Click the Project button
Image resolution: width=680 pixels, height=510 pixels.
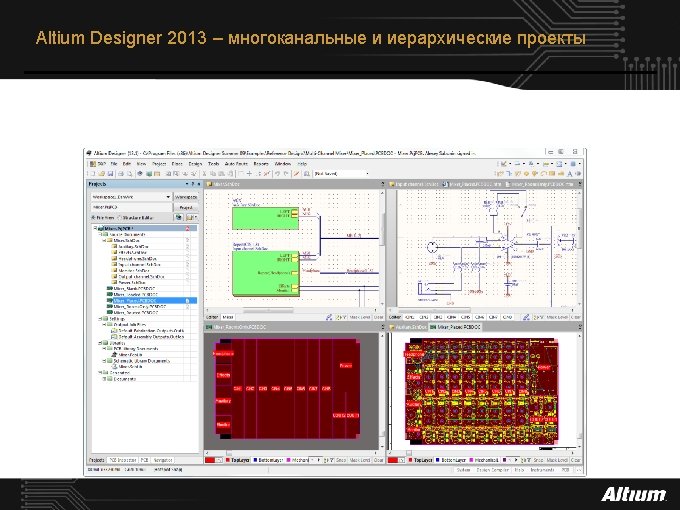(x=186, y=208)
